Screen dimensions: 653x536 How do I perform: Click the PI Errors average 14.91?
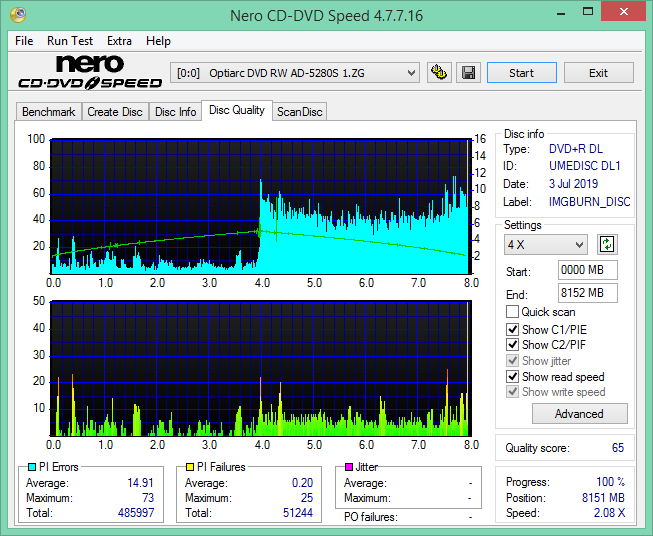[140, 483]
